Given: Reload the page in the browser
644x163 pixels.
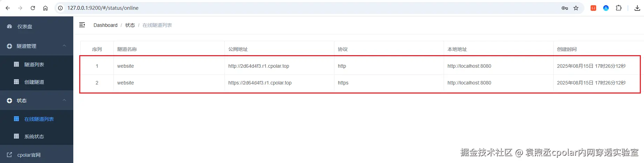Looking at the screenshot, I should pyautogui.click(x=33, y=8).
